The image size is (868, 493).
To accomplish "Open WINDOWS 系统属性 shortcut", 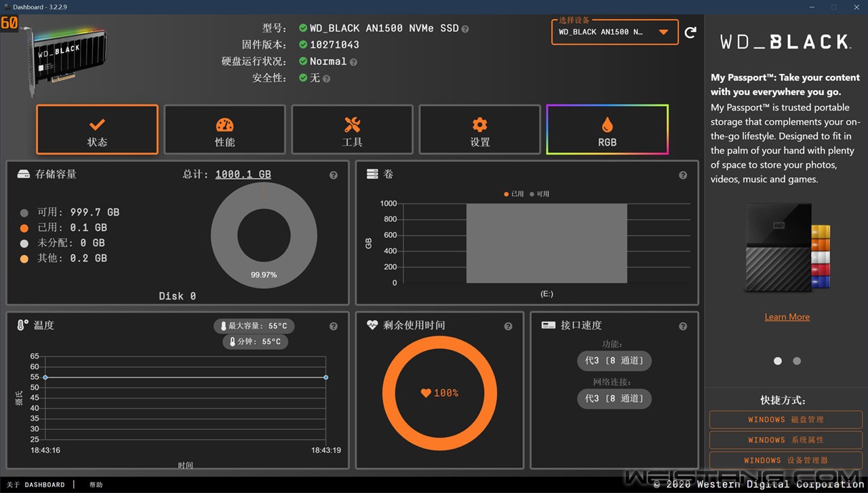I will pos(786,440).
